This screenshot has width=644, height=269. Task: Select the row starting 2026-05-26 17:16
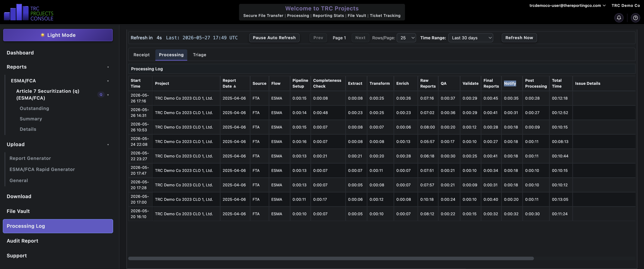click(x=382, y=98)
